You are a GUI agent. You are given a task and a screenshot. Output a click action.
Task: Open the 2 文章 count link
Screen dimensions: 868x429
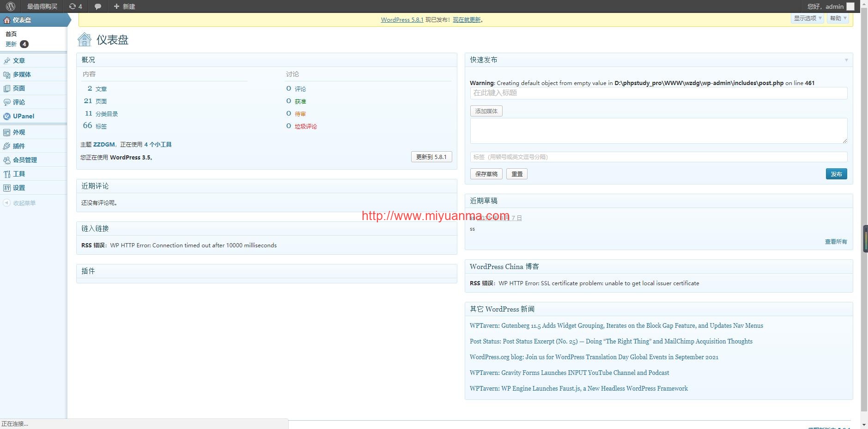pos(97,89)
